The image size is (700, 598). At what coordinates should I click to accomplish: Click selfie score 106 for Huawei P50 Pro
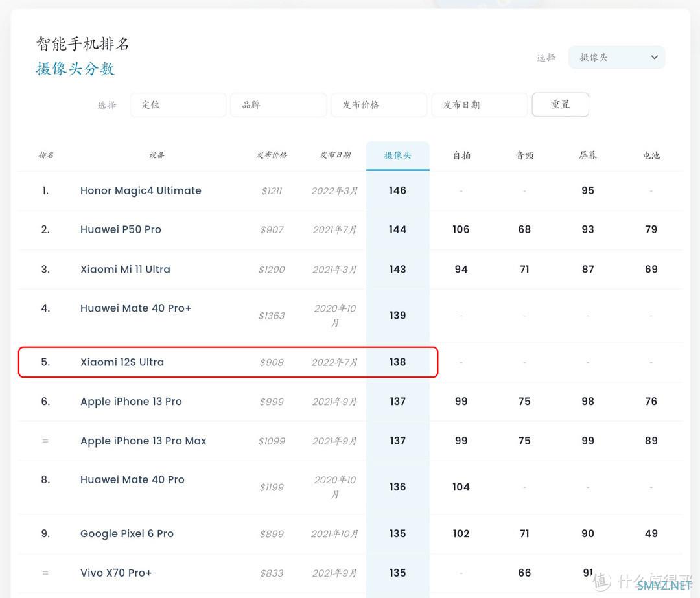tap(461, 229)
